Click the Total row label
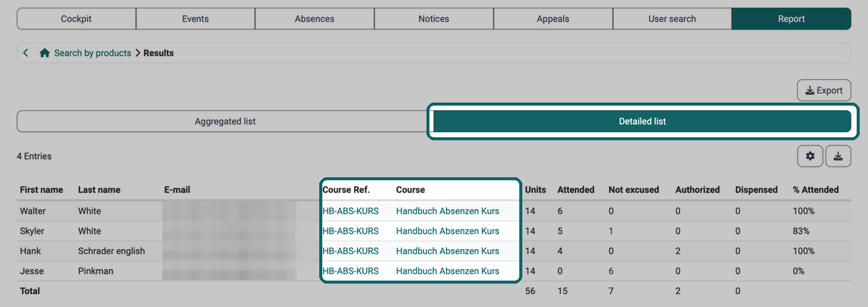 [x=30, y=290]
